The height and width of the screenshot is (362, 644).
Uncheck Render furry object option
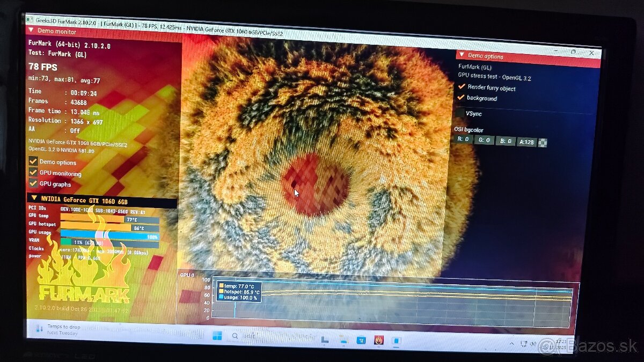click(x=461, y=87)
